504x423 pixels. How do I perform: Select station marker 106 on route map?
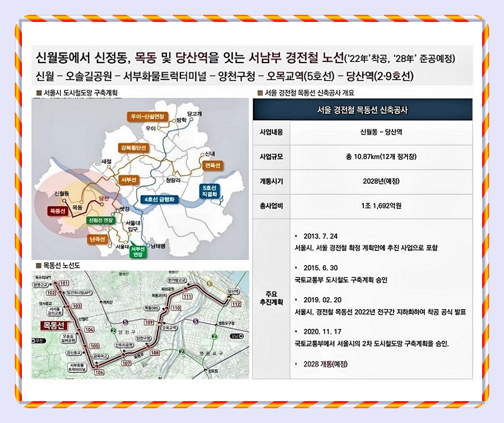coord(99,372)
